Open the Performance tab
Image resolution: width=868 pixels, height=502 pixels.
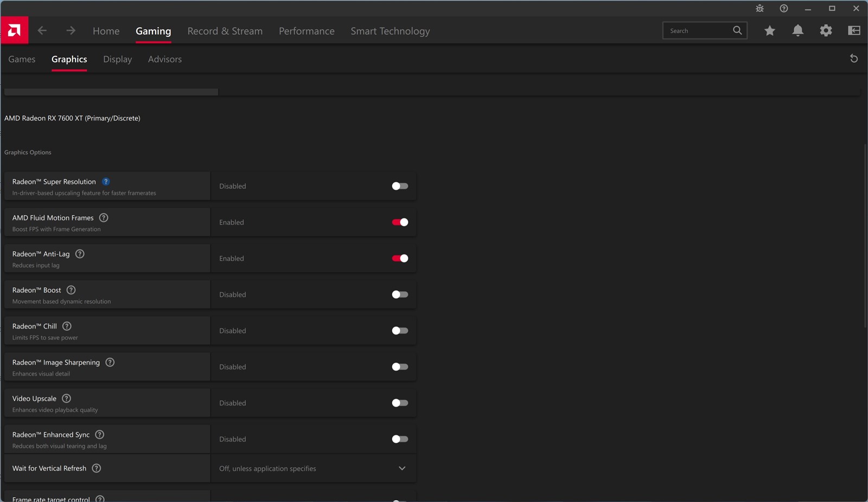(x=307, y=31)
